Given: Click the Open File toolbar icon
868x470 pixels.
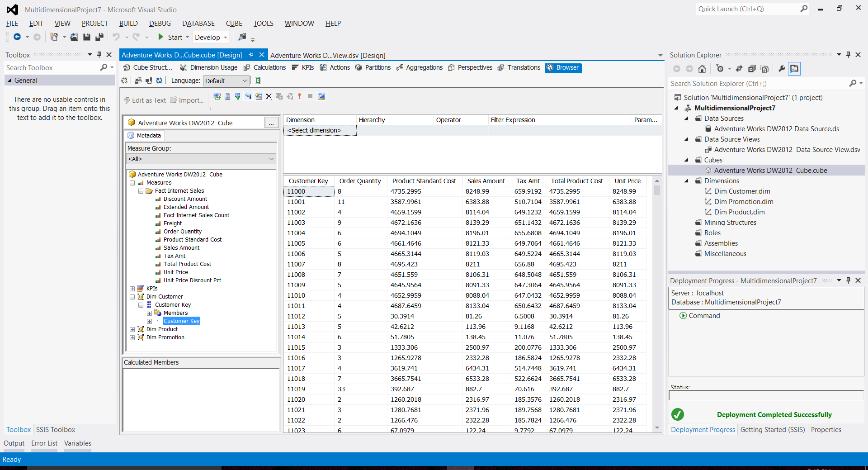Looking at the screenshot, I should (x=74, y=37).
